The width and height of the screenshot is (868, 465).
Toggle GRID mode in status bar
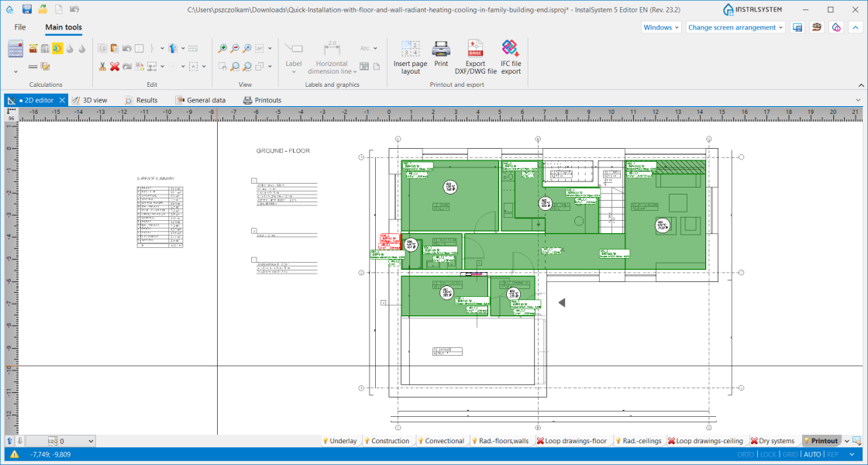tap(790, 454)
